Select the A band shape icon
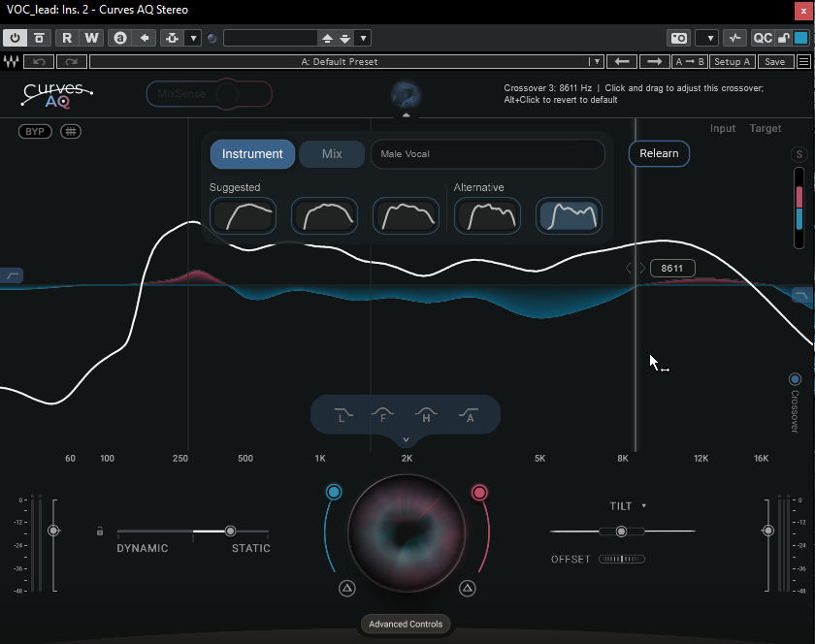The image size is (815, 644). 469,415
